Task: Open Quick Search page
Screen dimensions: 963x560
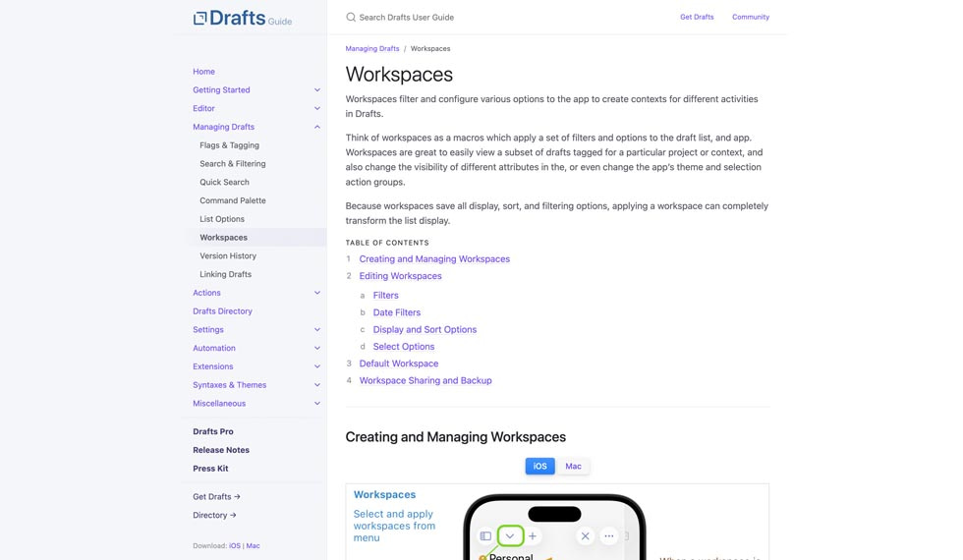Action: (224, 182)
